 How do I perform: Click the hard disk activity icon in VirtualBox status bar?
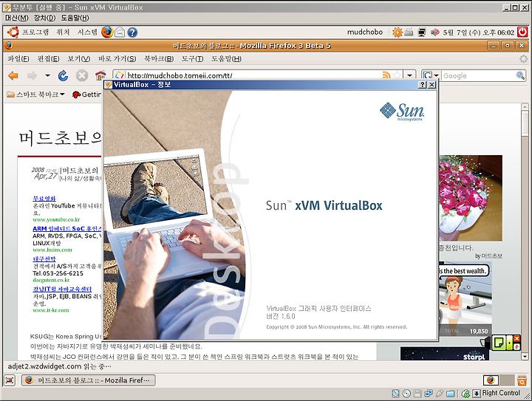pos(395,393)
